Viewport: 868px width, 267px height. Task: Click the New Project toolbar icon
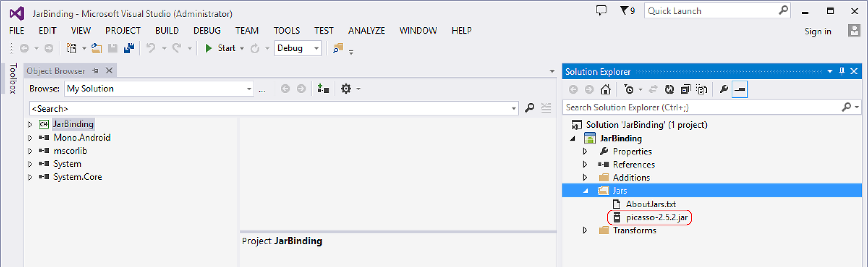(x=72, y=48)
